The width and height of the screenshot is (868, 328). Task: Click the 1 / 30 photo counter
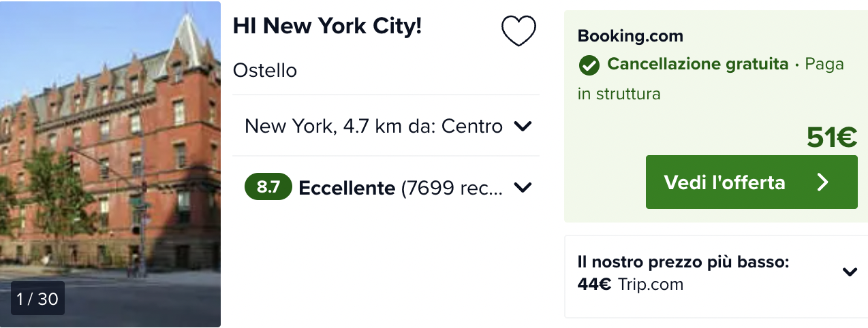[37, 299]
